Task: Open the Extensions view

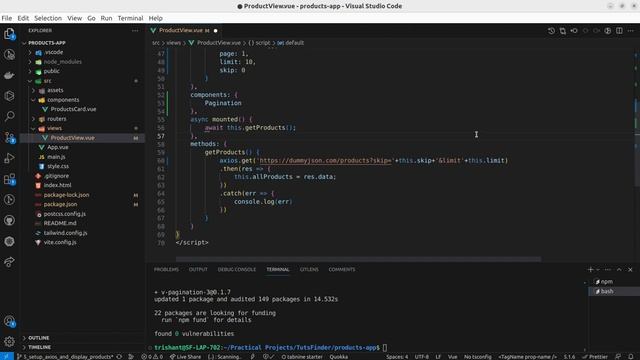Action: click(9, 179)
